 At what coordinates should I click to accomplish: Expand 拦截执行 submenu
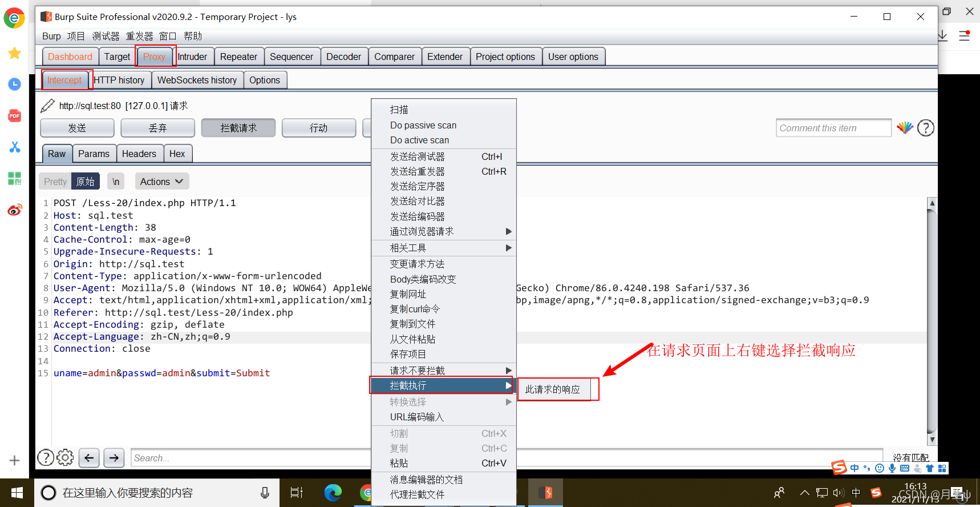point(444,386)
